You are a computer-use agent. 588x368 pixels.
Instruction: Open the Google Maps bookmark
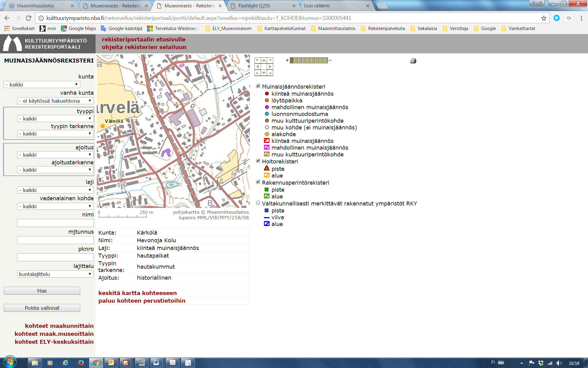(x=78, y=29)
